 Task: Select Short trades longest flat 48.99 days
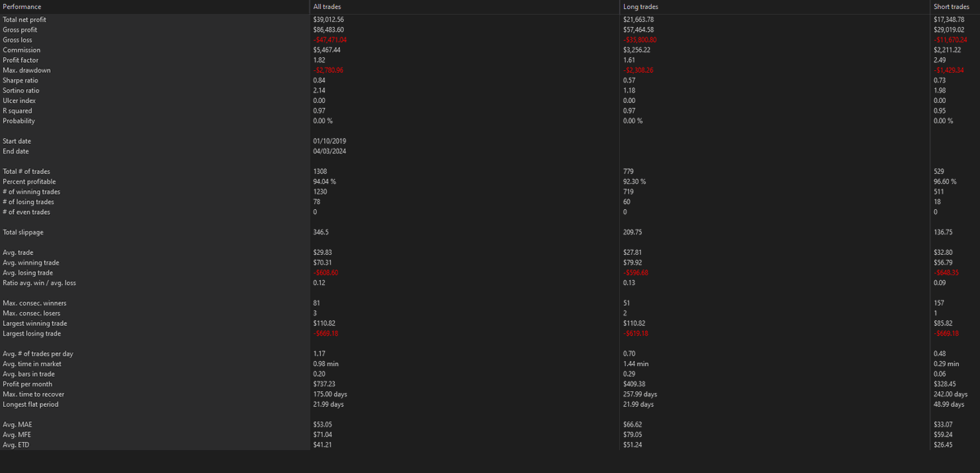coord(948,404)
